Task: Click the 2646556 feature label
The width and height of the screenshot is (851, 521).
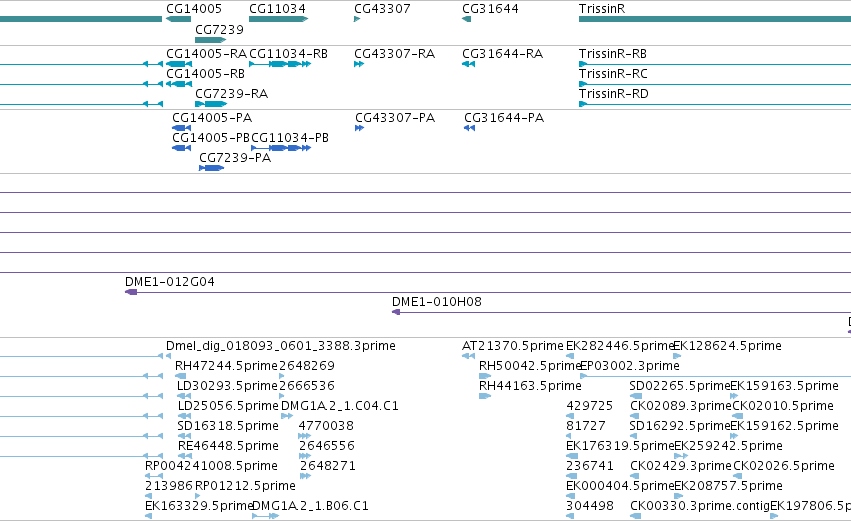Action: coord(327,446)
